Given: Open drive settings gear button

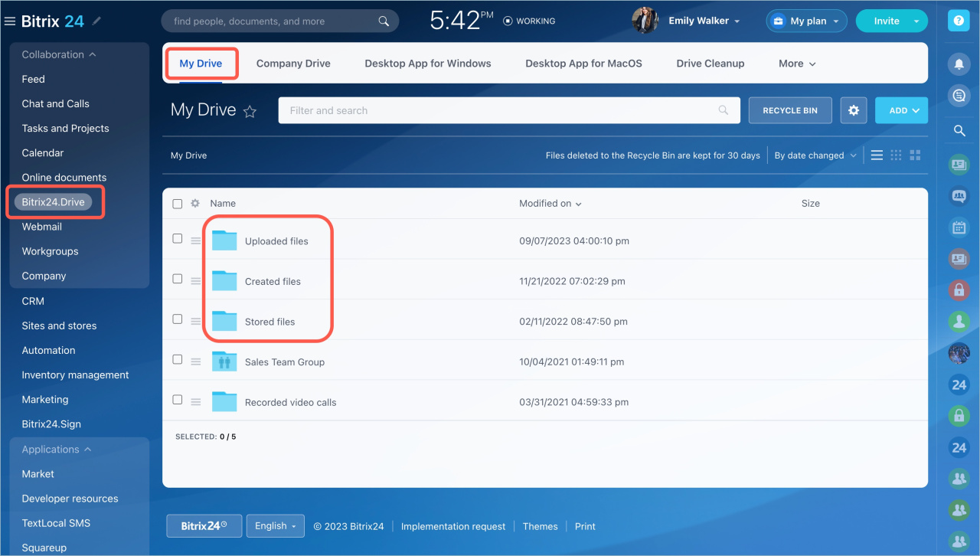Looking at the screenshot, I should click(854, 110).
